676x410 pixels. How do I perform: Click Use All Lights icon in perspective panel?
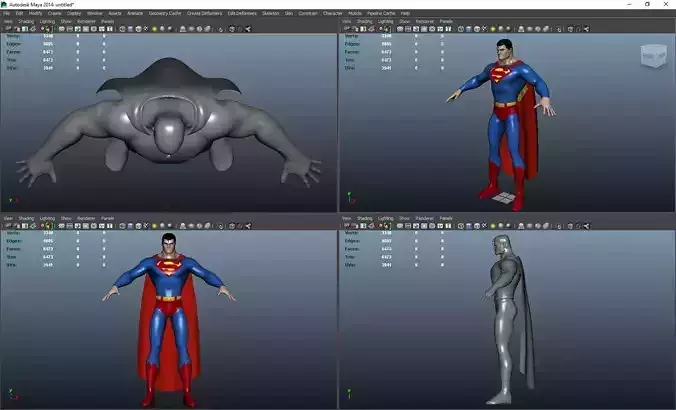point(501,29)
